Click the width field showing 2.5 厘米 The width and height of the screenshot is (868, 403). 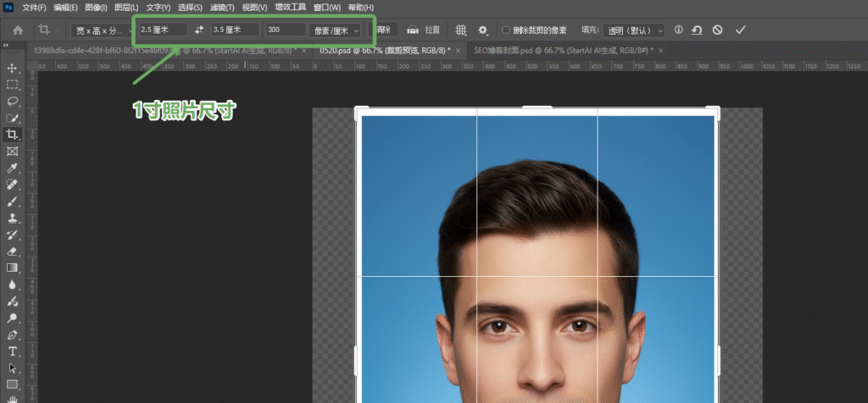tap(163, 30)
